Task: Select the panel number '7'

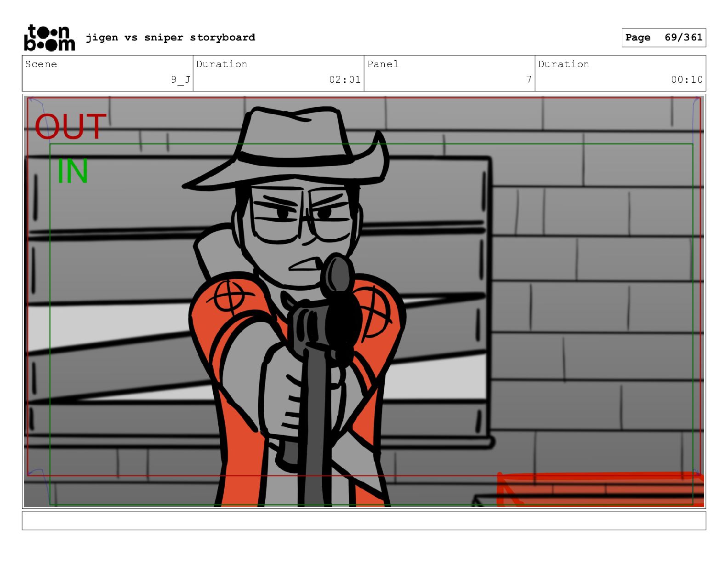Action: [529, 80]
